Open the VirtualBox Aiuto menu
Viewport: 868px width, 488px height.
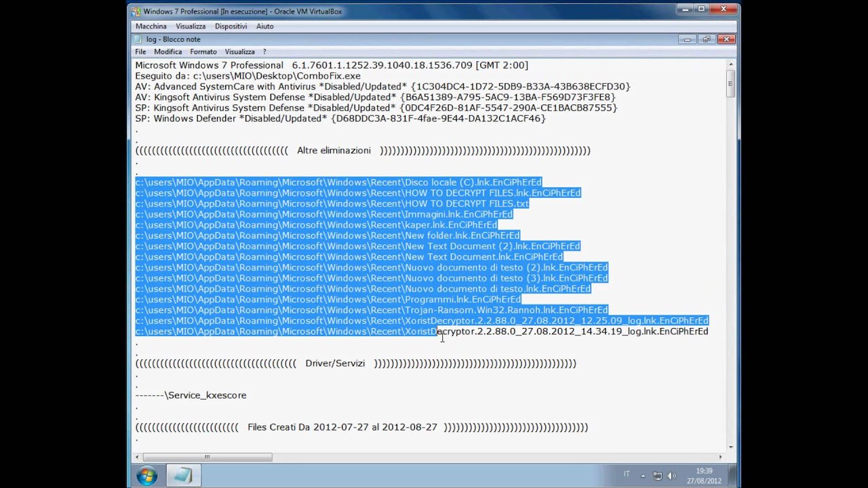[x=265, y=26]
